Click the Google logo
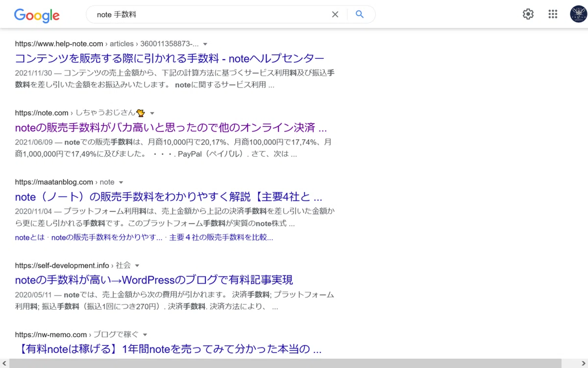 pos(37,15)
